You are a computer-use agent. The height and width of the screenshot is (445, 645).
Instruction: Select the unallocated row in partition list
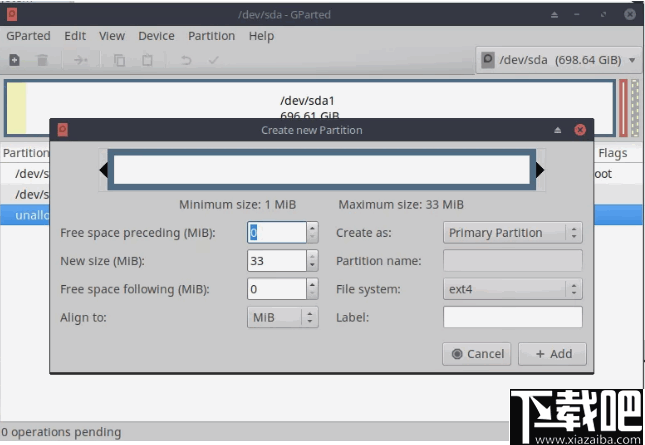pyautogui.click(x=25, y=215)
